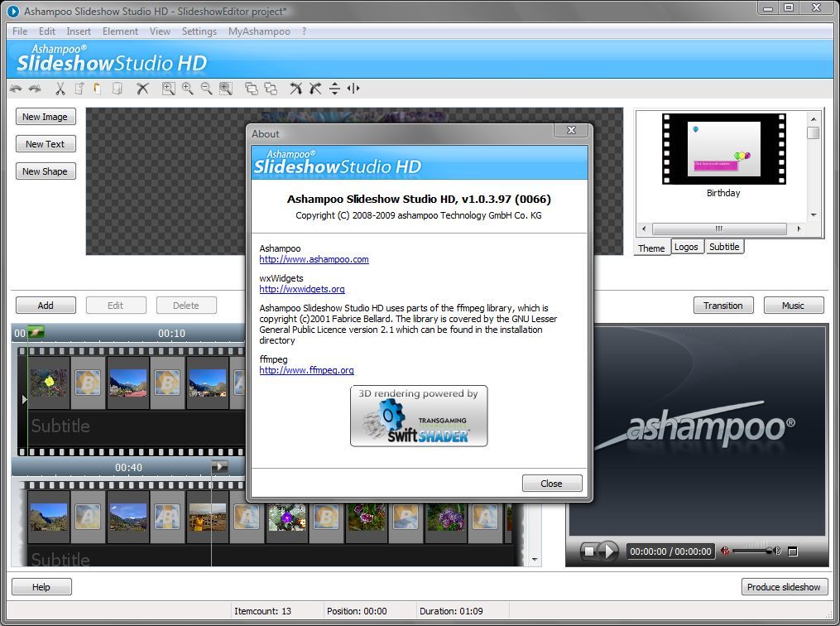
Task: Click the Produce slideshow button
Action: coord(784,586)
